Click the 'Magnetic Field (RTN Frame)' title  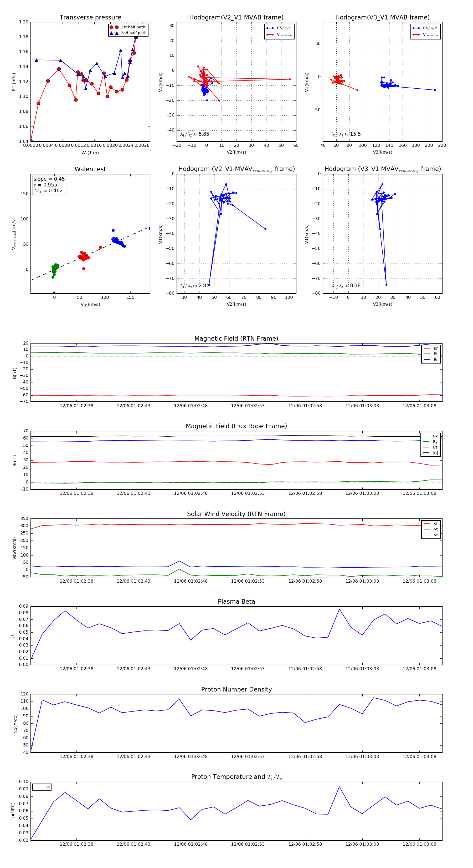pos(236,339)
